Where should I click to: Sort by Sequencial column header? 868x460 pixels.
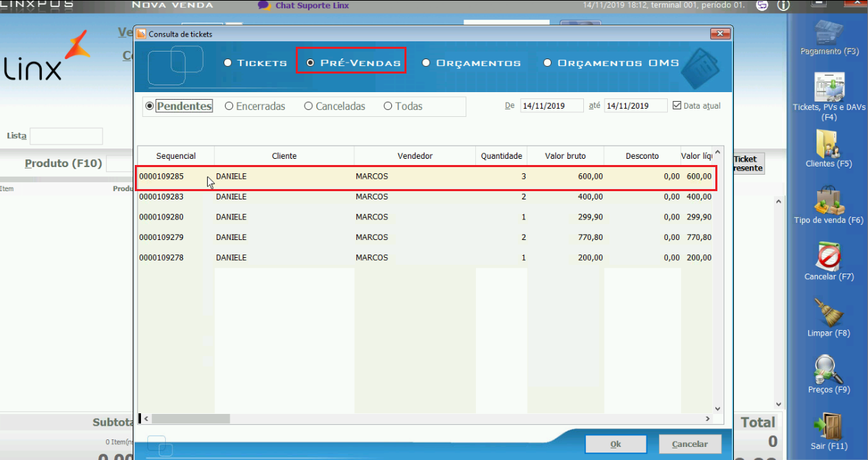point(176,156)
